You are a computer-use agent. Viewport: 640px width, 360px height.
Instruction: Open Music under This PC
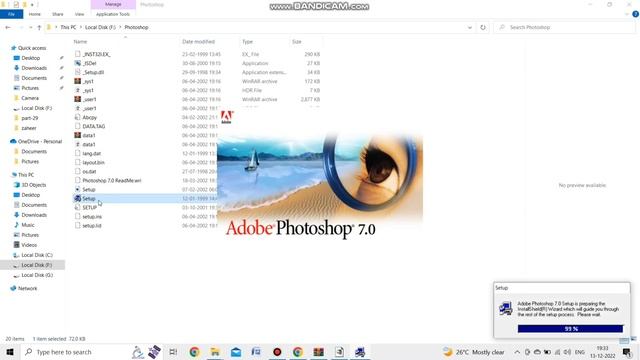[28, 225]
